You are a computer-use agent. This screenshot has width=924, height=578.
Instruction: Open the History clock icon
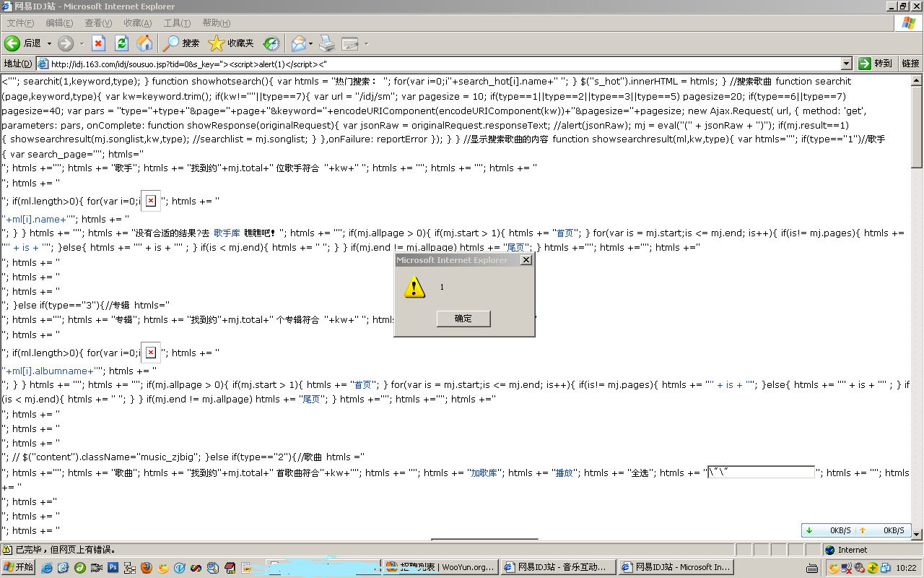point(271,43)
